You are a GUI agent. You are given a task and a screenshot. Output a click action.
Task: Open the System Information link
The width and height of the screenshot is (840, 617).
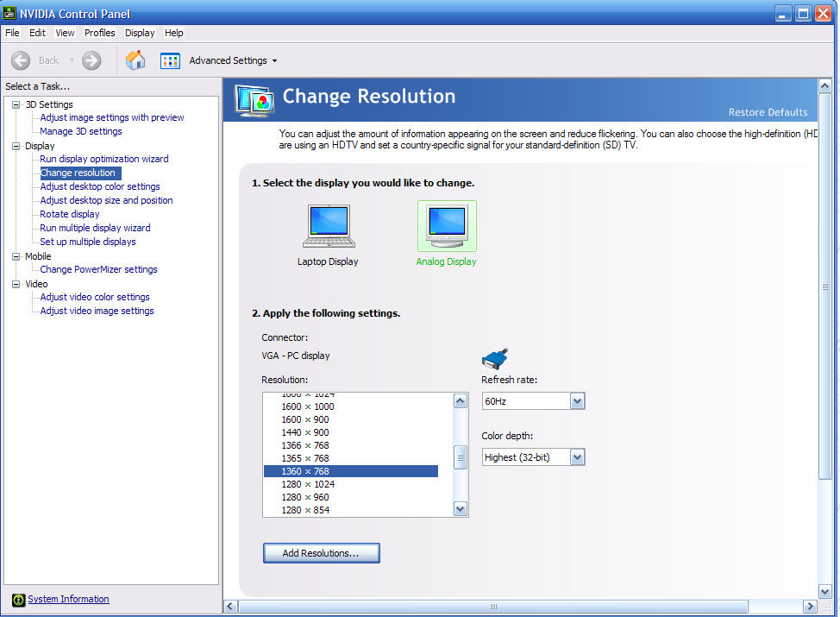point(69,600)
